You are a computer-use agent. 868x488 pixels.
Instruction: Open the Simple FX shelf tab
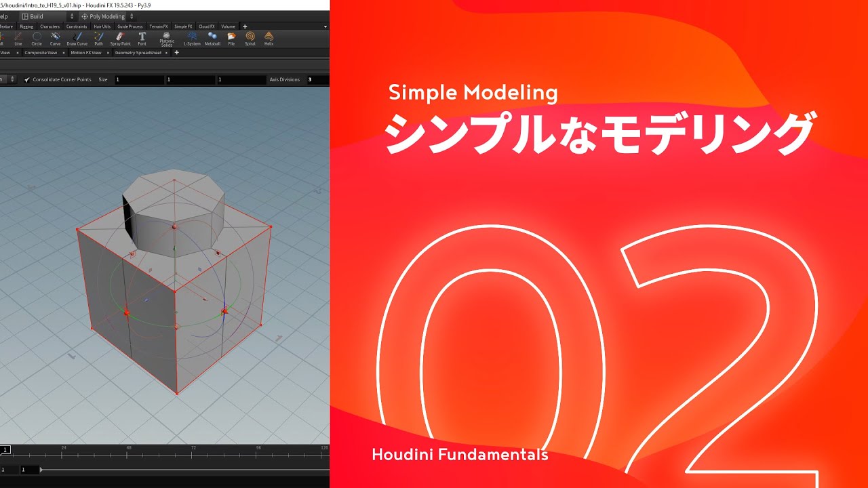(x=183, y=26)
